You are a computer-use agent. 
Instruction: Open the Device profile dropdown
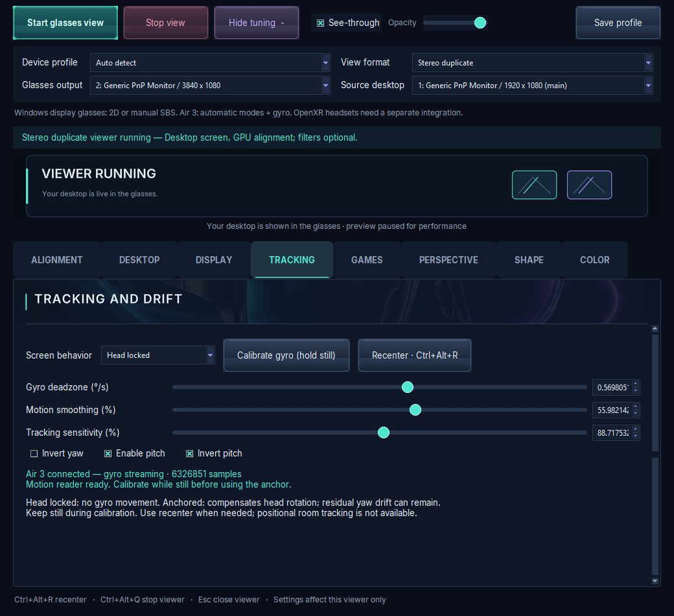click(x=210, y=63)
